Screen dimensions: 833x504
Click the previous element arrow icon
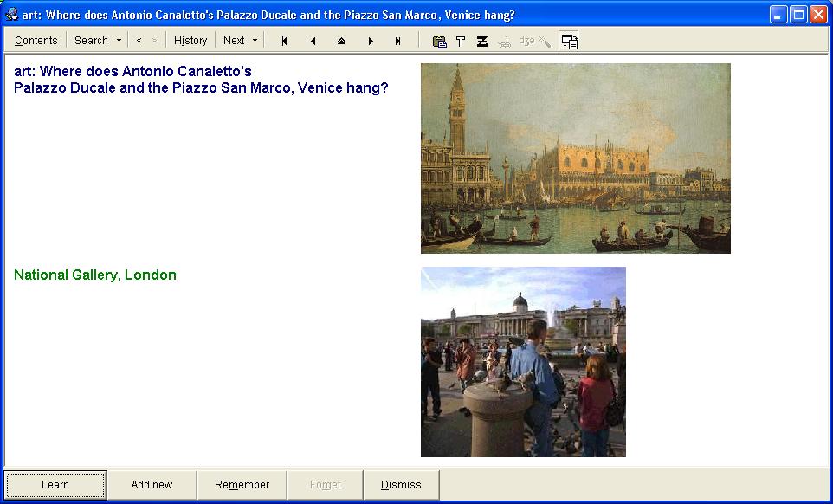[313, 41]
